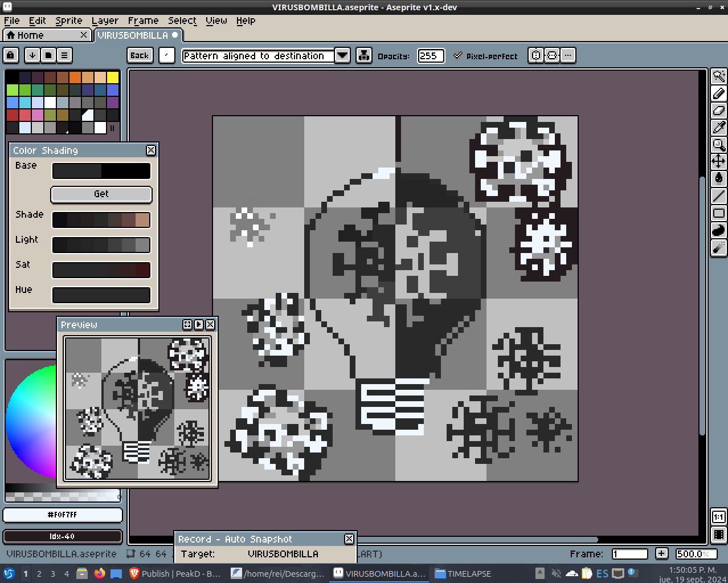Click the Light gradient bar

[101, 245]
